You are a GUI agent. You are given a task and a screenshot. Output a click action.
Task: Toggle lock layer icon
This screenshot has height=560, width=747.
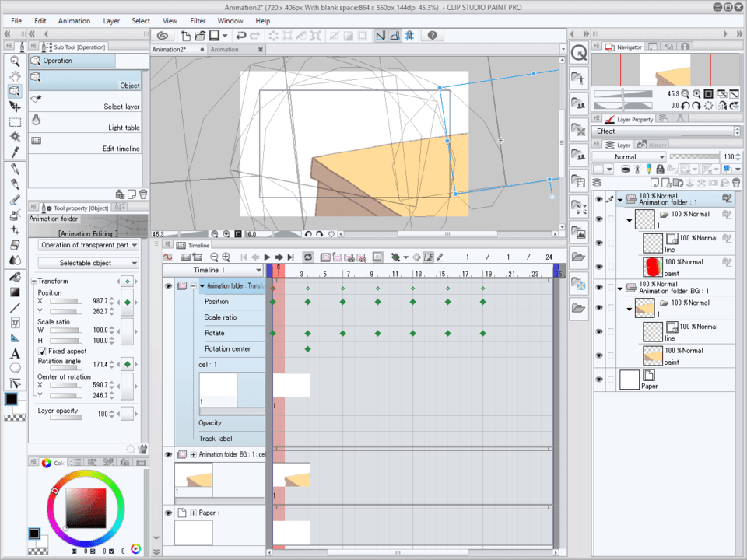click(x=660, y=169)
